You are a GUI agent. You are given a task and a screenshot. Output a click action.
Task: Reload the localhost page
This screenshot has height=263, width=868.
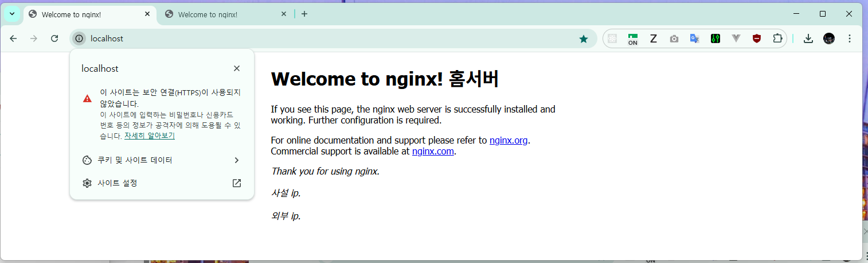tap(54, 38)
